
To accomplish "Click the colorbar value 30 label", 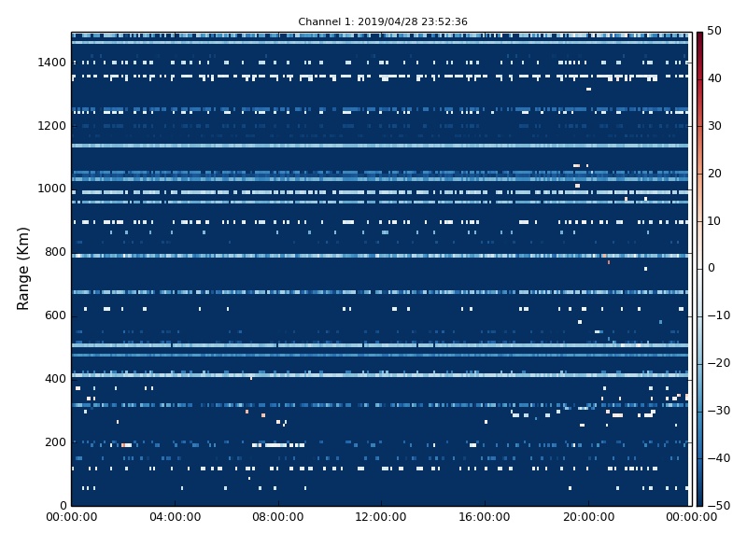I will pos(714,126).
